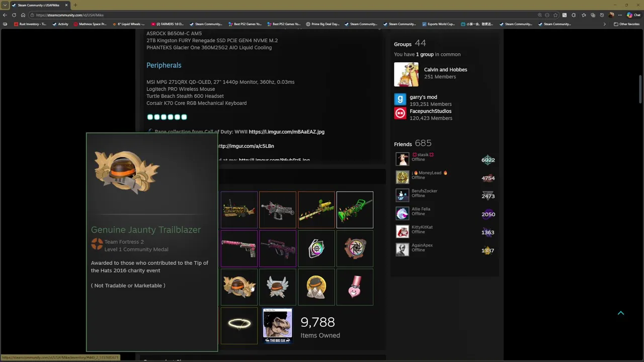This screenshot has height=362, width=644.
Task: Open Allie Fella friend avatar
Action: [402, 214]
